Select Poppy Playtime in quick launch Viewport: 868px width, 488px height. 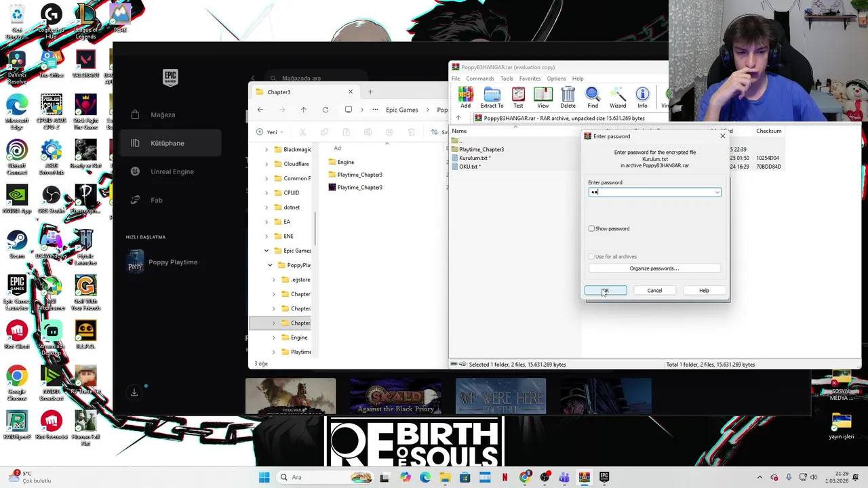tap(163, 262)
